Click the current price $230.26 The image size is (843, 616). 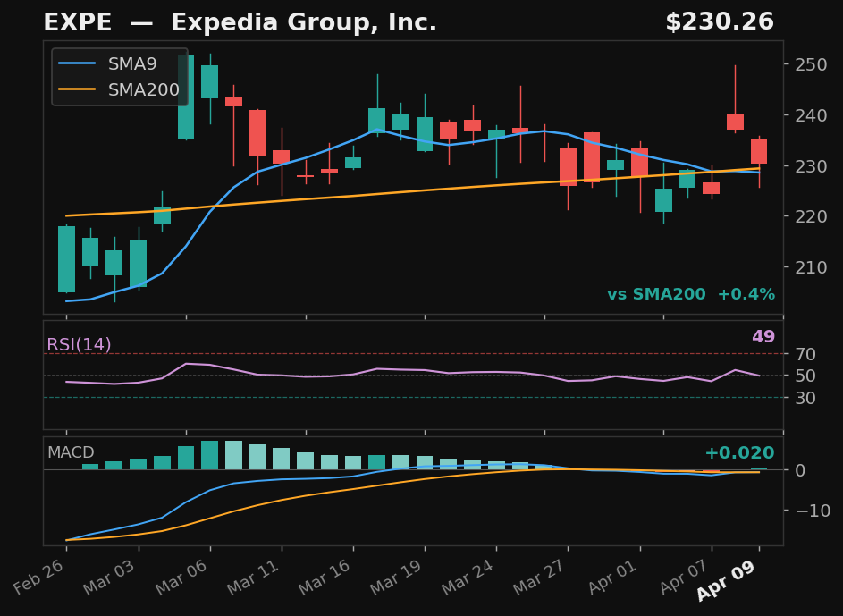click(721, 21)
